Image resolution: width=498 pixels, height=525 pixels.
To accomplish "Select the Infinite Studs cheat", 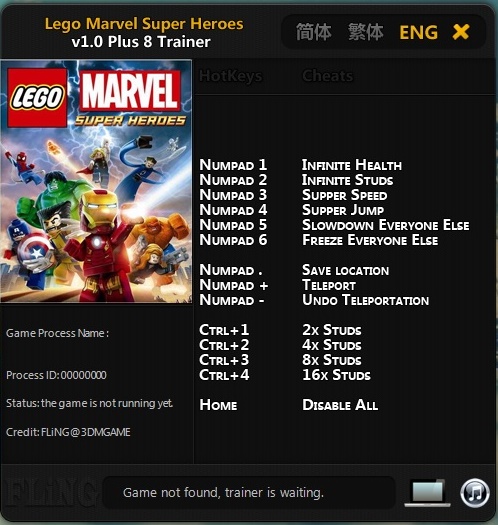I will [x=347, y=180].
